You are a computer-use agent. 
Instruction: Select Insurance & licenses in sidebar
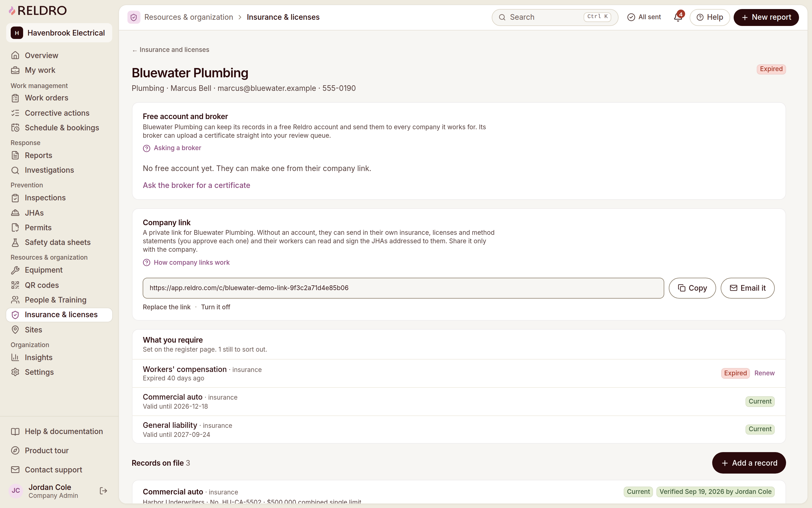point(59,315)
